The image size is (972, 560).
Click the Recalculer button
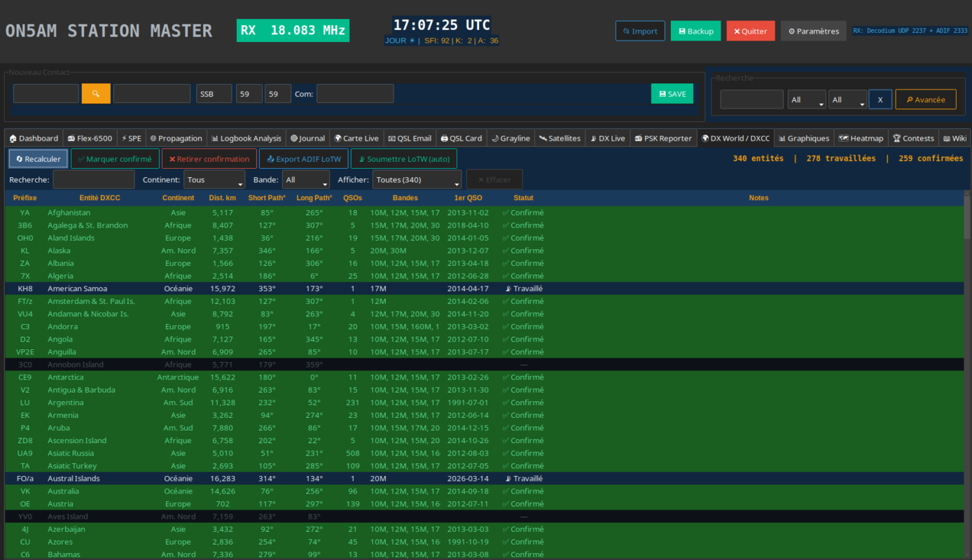tap(39, 159)
